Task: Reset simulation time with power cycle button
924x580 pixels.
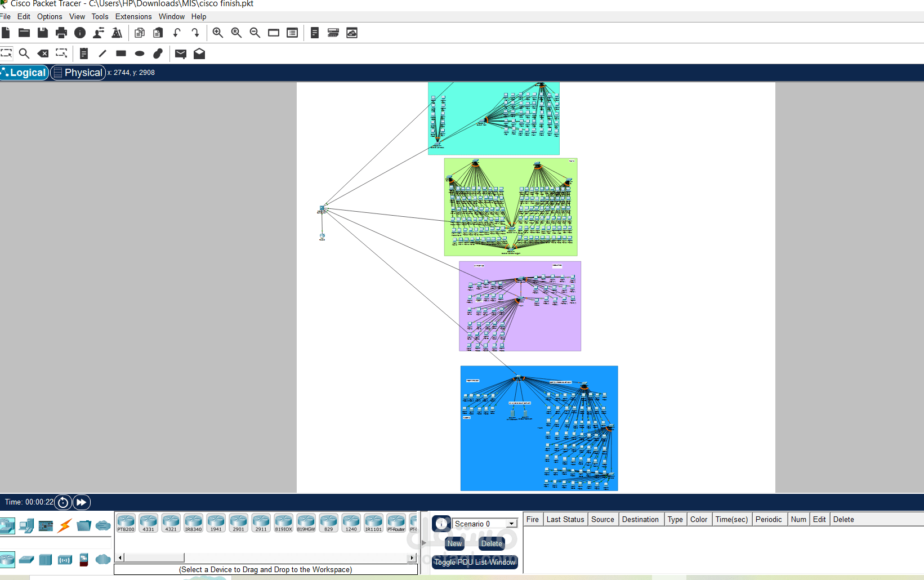Action: pyautogui.click(x=63, y=502)
